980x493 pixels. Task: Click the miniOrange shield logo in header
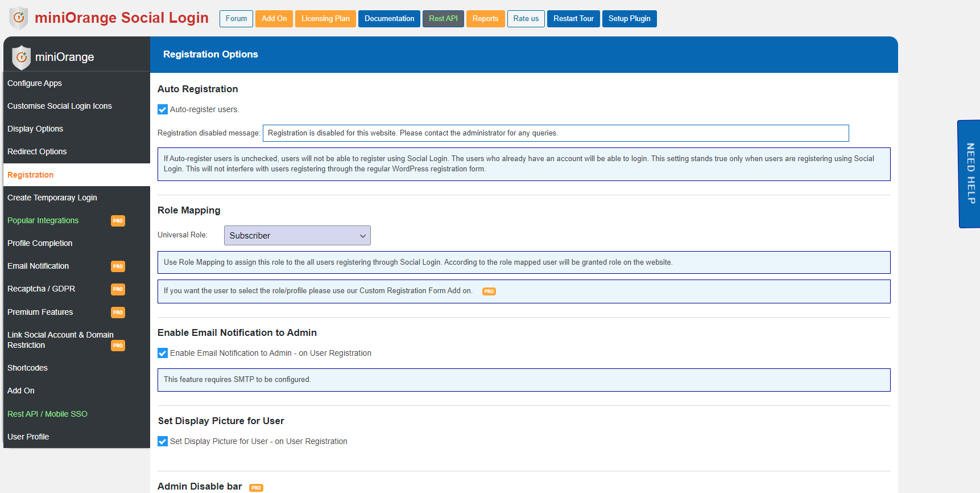(x=19, y=18)
